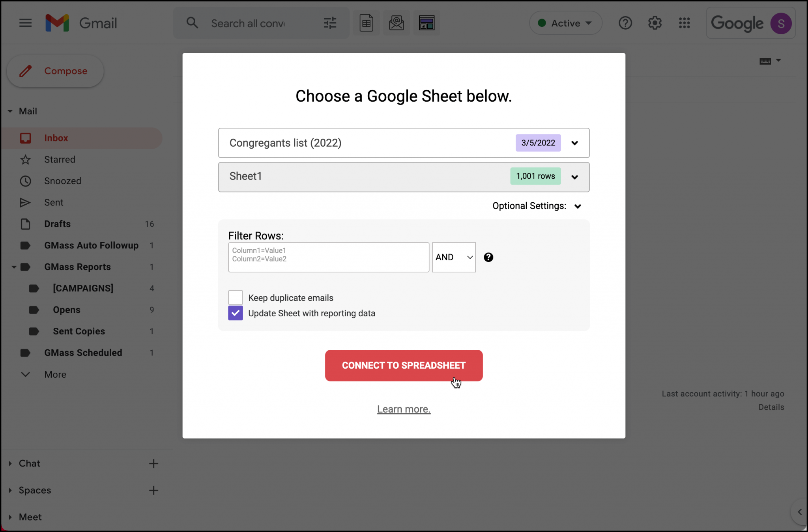808x532 pixels.
Task: Open the Google apps grid icon
Action: tap(685, 23)
